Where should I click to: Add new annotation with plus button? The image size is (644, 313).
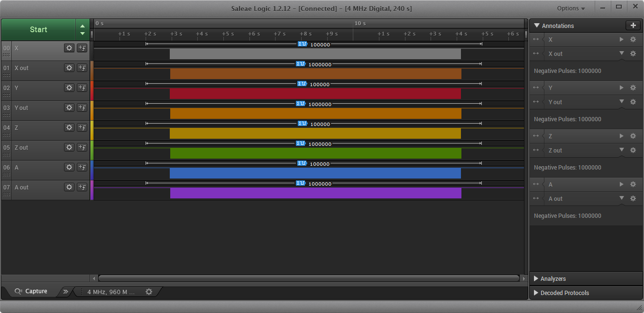click(633, 26)
